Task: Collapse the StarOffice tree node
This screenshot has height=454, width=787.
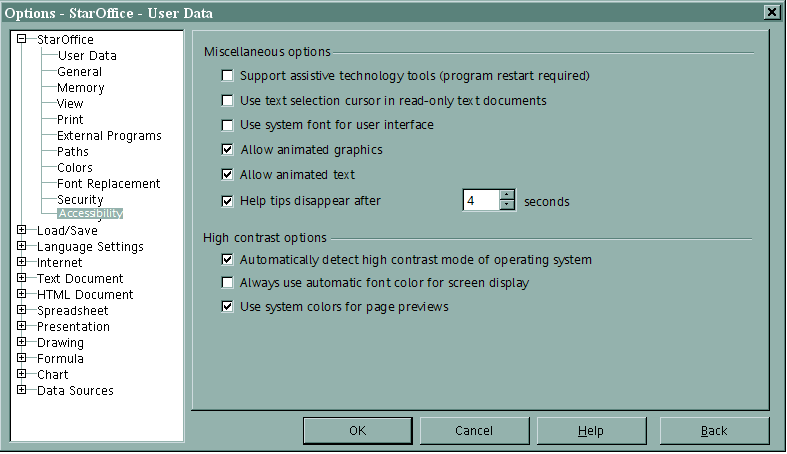Action: coord(22,39)
